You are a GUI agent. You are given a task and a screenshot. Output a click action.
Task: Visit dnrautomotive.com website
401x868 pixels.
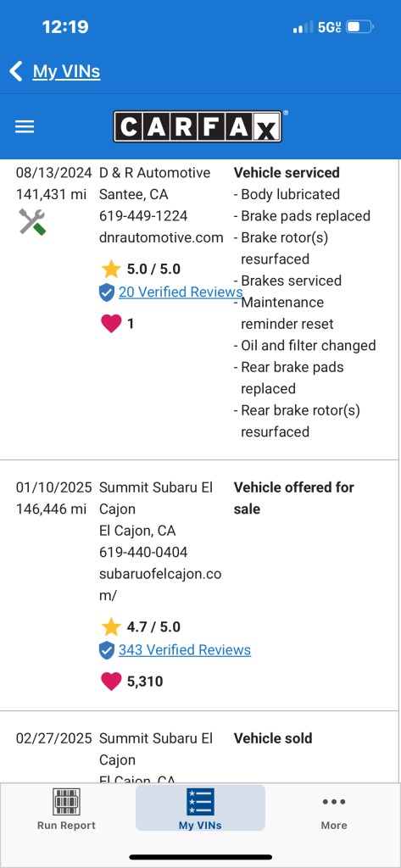pos(161,237)
